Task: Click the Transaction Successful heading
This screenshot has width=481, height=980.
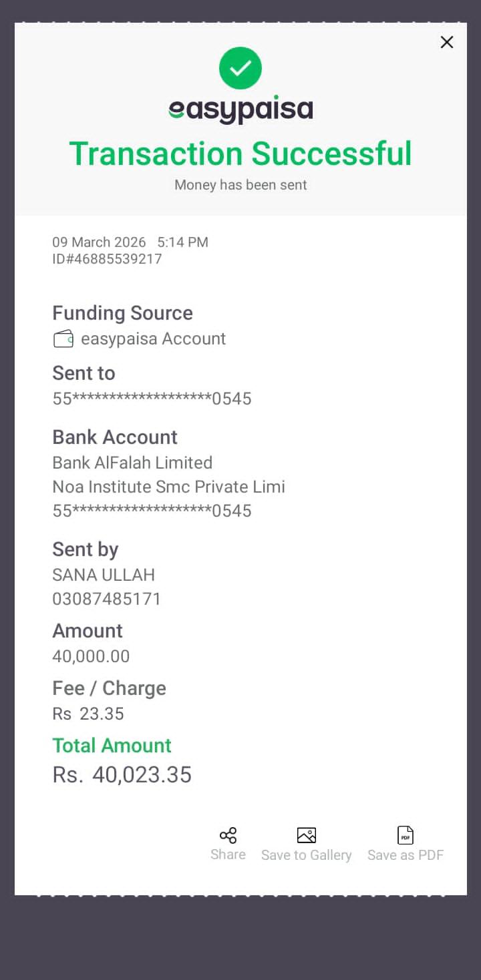Action: pyautogui.click(x=240, y=153)
